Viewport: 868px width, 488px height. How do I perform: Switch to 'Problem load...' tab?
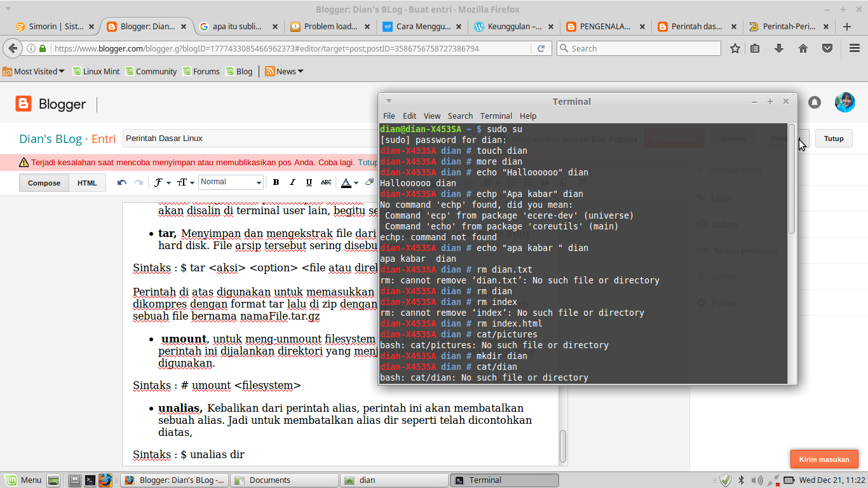coord(330,27)
